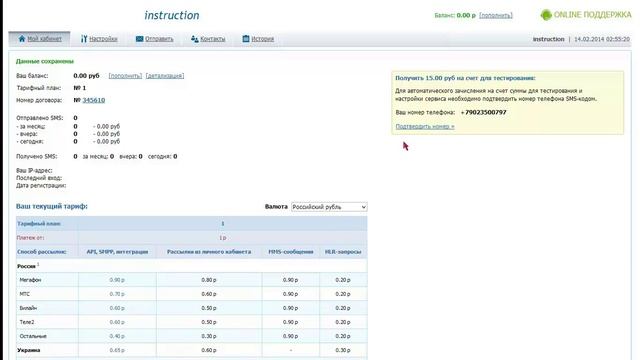Click Мегафон 0.80 р cabinet price cell

point(209,280)
